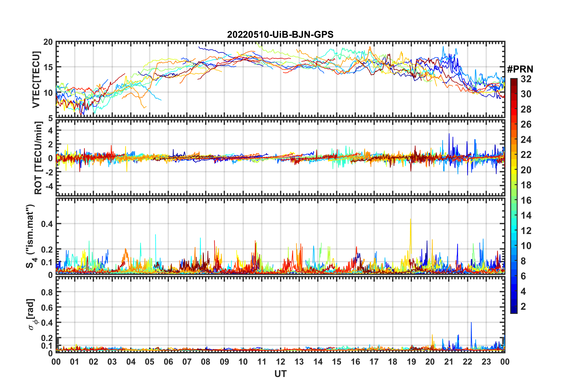The image size is (561, 392).
Task: Click x-axis hour label 14
Action: pos(318,362)
